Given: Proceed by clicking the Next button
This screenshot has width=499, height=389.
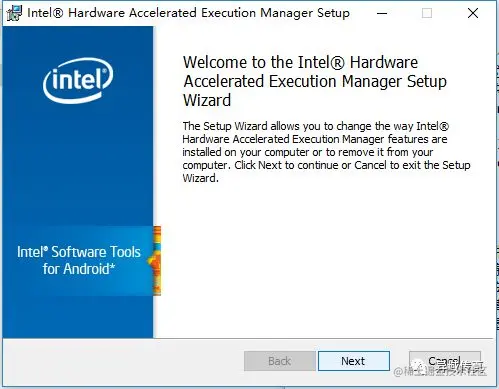Looking at the screenshot, I should [x=354, y=361].
